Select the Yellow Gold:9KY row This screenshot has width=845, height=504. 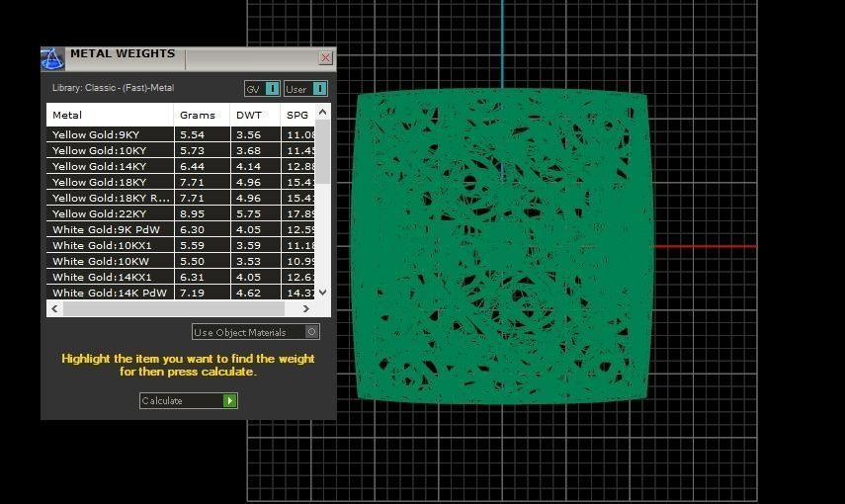coord(181,134)
